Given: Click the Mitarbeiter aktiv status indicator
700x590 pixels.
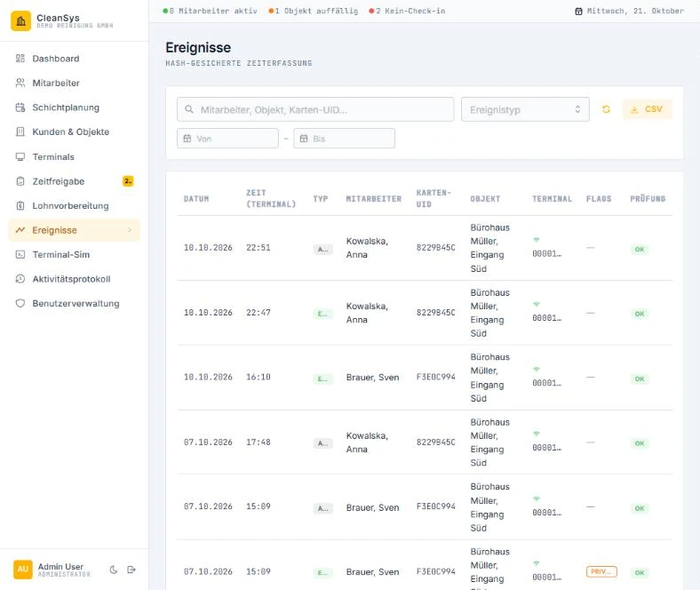Looking at the screenshot, I should tap(210, 11).
